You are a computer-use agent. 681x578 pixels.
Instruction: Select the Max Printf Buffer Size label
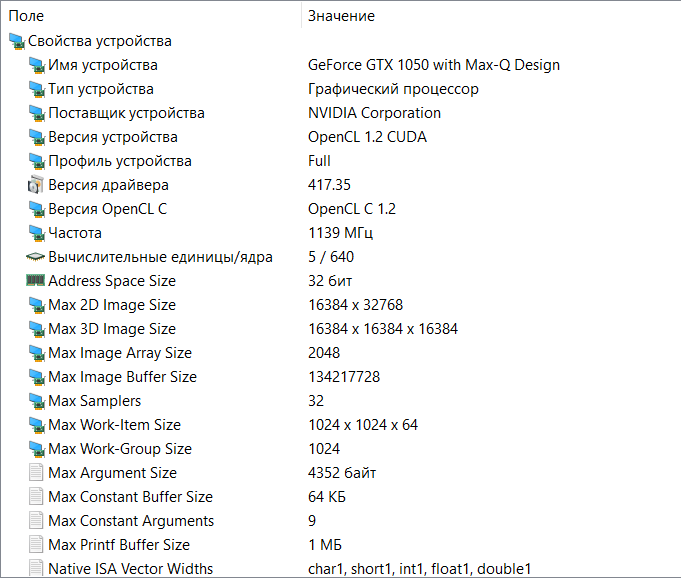pos(119,545)
